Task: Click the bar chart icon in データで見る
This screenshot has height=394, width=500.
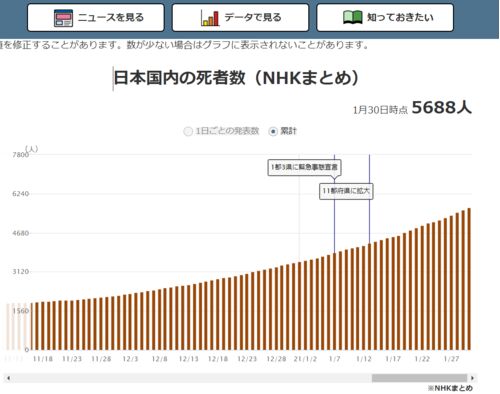Action: [210, 18]
